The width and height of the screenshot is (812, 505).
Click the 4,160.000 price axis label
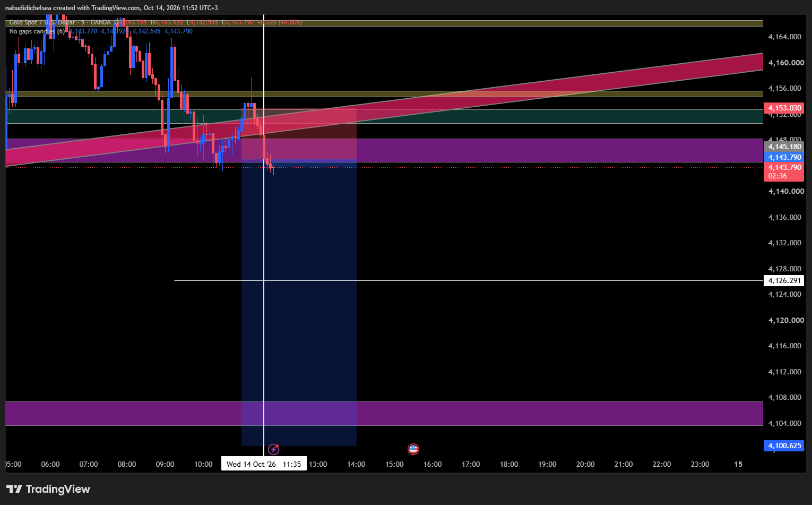[x=786, y=63]
